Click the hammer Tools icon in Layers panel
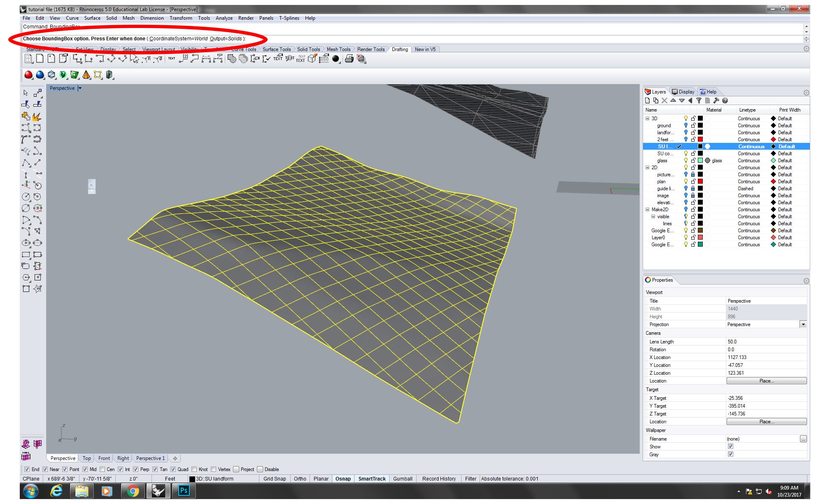Viewport: 830px width, 504px height. [716, 100]
